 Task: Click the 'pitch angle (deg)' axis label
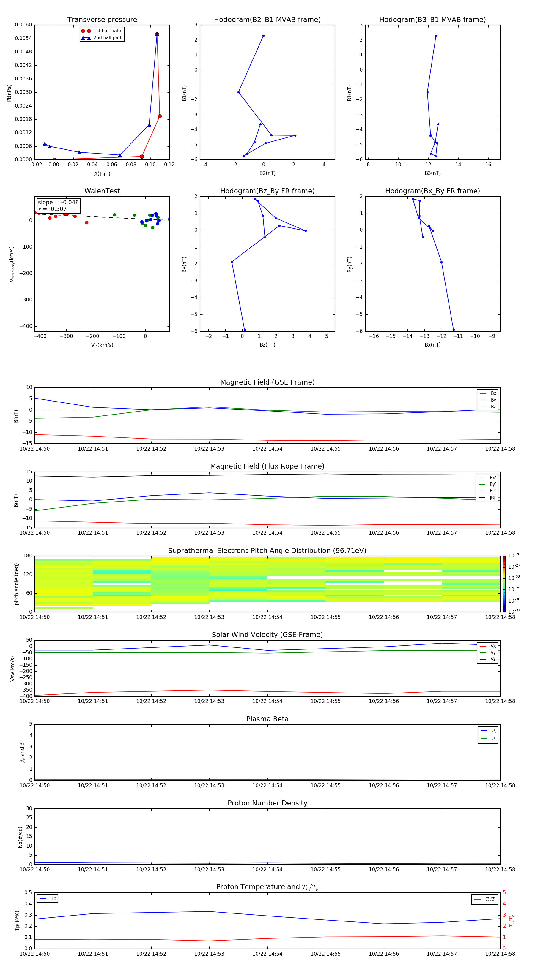(x=16, y=584)
